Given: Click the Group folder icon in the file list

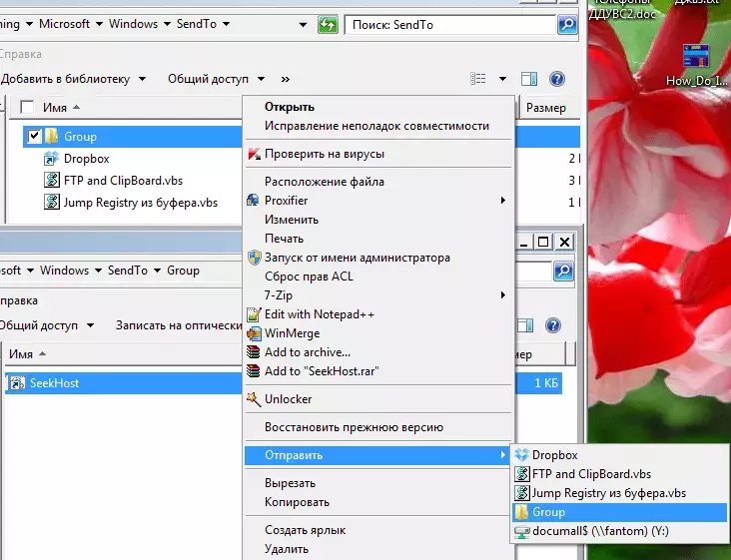Looking at the screenshot, I should [x=51, y=136].
